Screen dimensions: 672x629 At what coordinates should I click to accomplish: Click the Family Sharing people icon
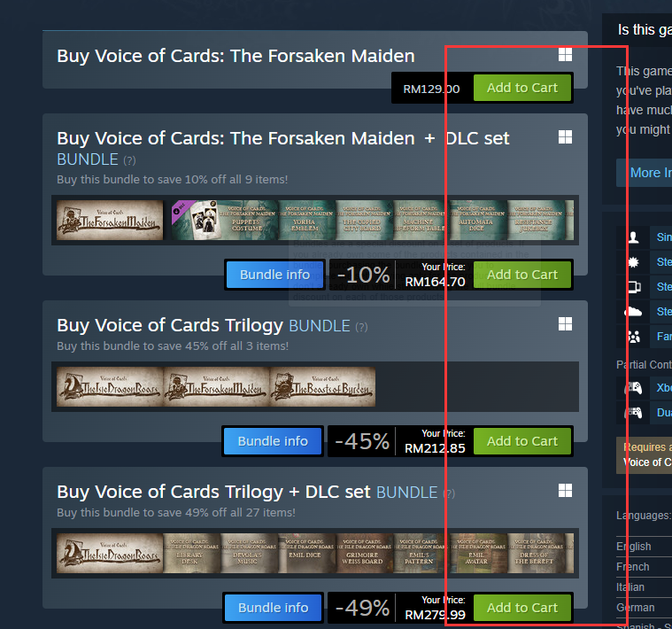point(633,337)
